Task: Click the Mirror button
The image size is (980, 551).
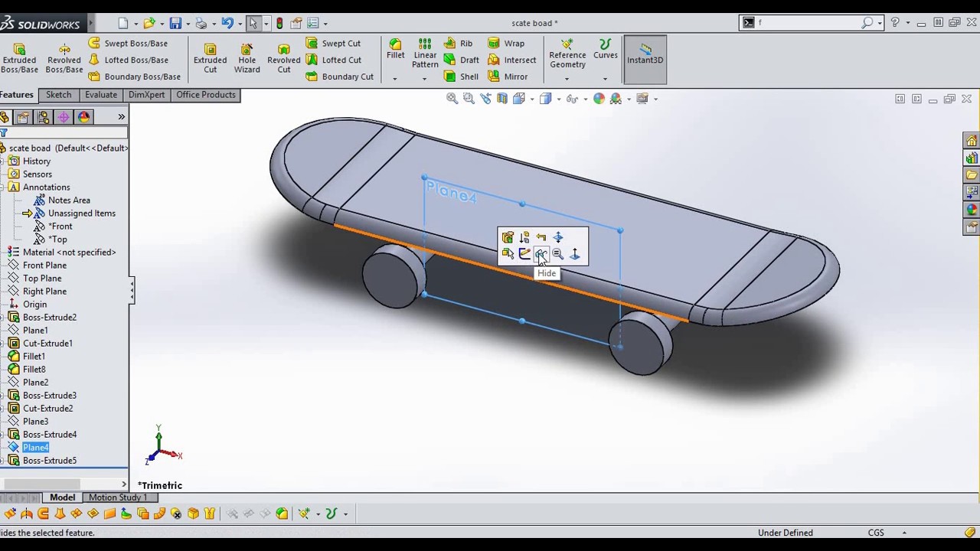Action: (x=508, y=77)
